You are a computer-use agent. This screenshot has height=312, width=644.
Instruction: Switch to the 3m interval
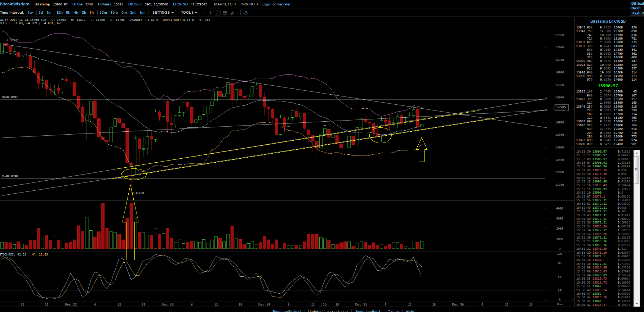coord(133,13)
